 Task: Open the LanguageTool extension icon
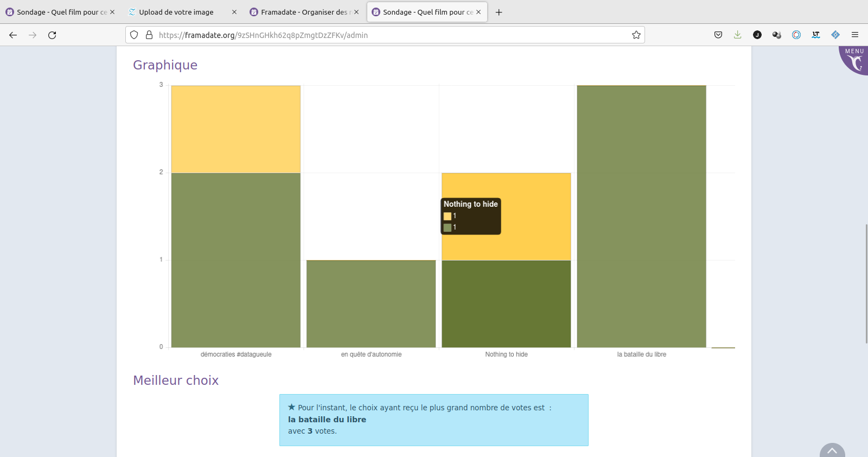pyautogui.click(x=816, y=35)
